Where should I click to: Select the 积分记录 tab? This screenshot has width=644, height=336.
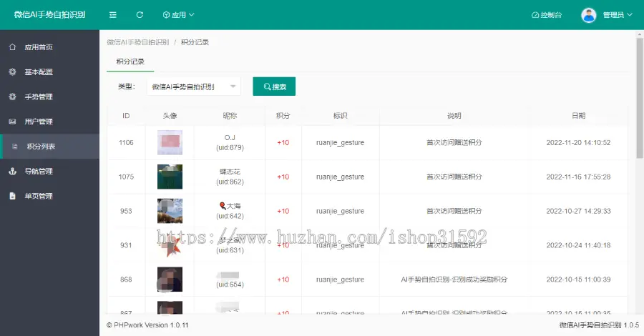coord(130,61)
